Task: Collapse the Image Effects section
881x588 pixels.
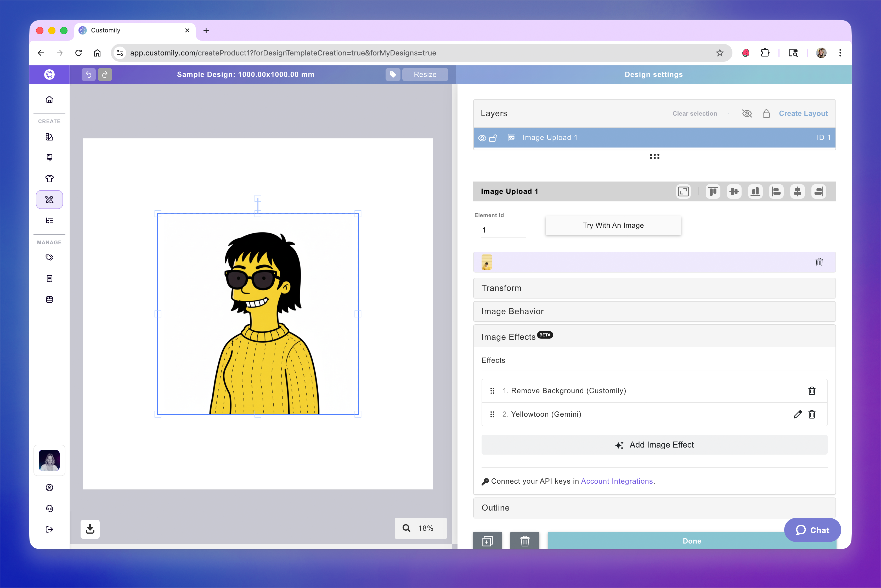Action: (x=654, y=336)
